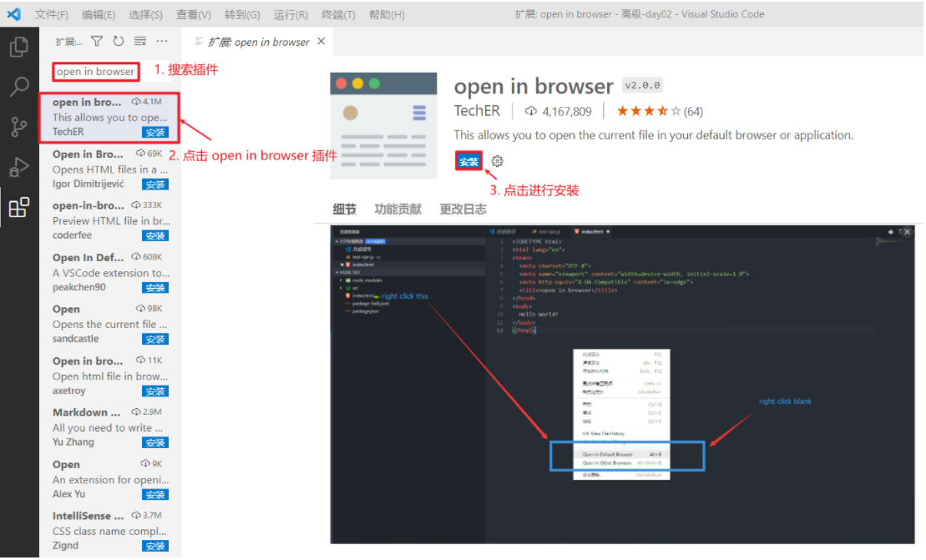Install the Alex Yu extension

(155, 494)
